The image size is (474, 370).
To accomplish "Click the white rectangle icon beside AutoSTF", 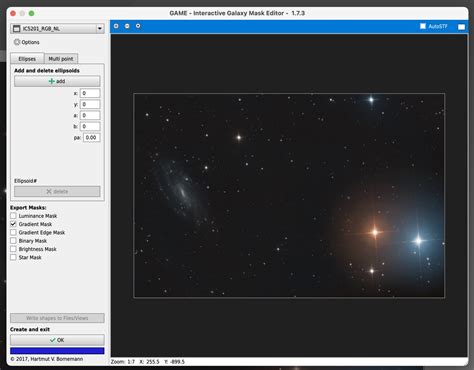I will point(461,27).
